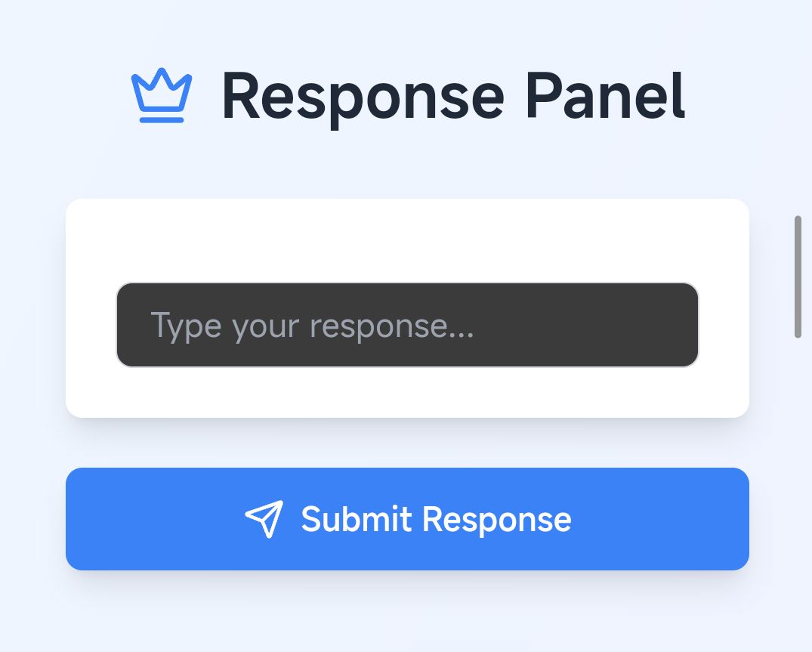Viewport: 812px width, 652px height.
Task: Click the scrollbar track above the thumb
Action: (x=798, y=104)
